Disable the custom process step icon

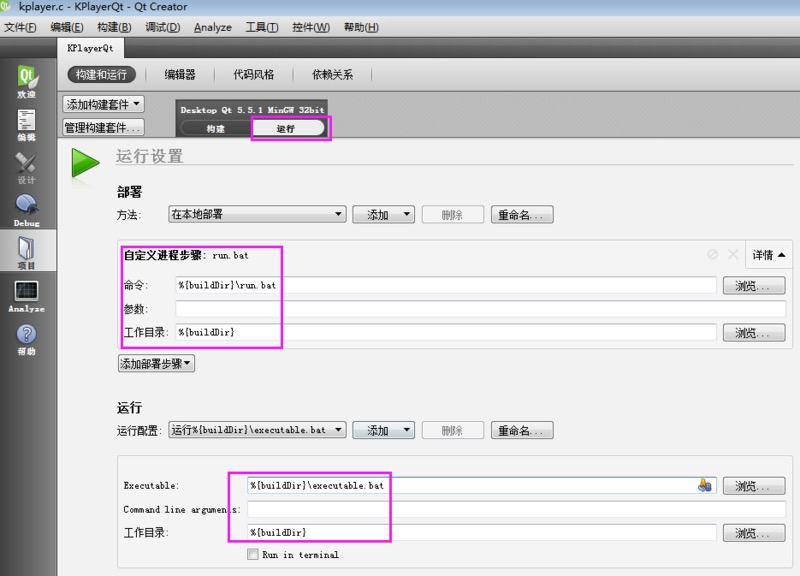pos(713,254)
